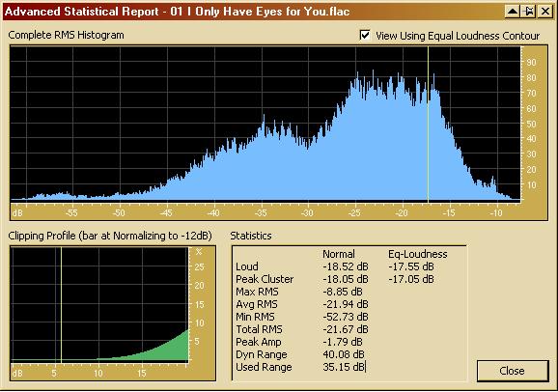The width and height of the screenshot is (558, 392).
Task: Click the -35 mark on the histogram axis
Action: point(261,213)
